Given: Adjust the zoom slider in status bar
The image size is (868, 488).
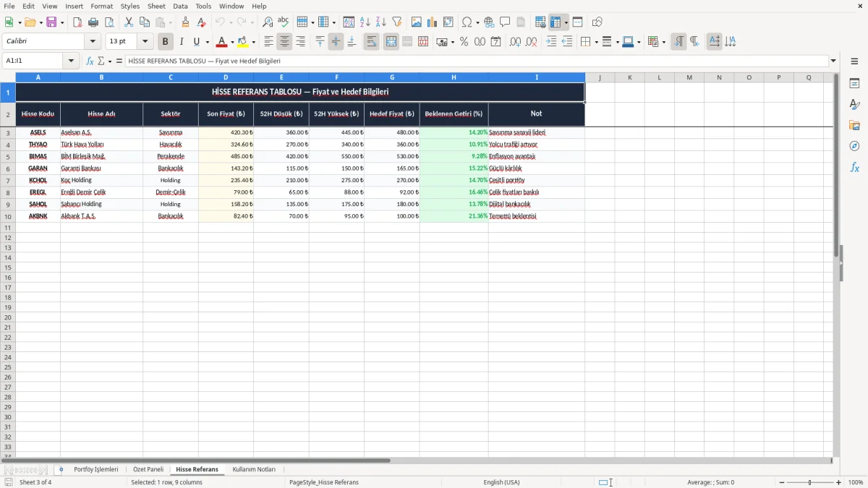Looking at the screenshot, I should tap(810, 482).
